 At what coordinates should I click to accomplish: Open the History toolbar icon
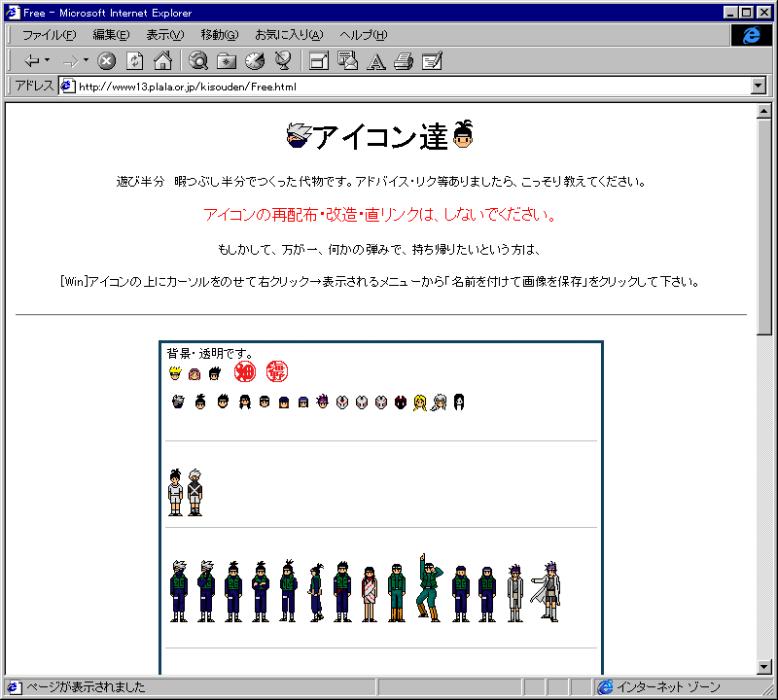click(x=255, y=61)
